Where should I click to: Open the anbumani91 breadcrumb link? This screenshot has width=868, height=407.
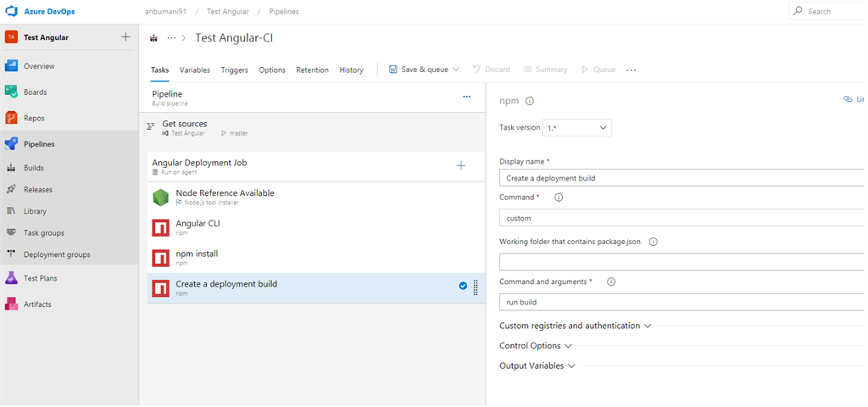[x=164, y=12]
